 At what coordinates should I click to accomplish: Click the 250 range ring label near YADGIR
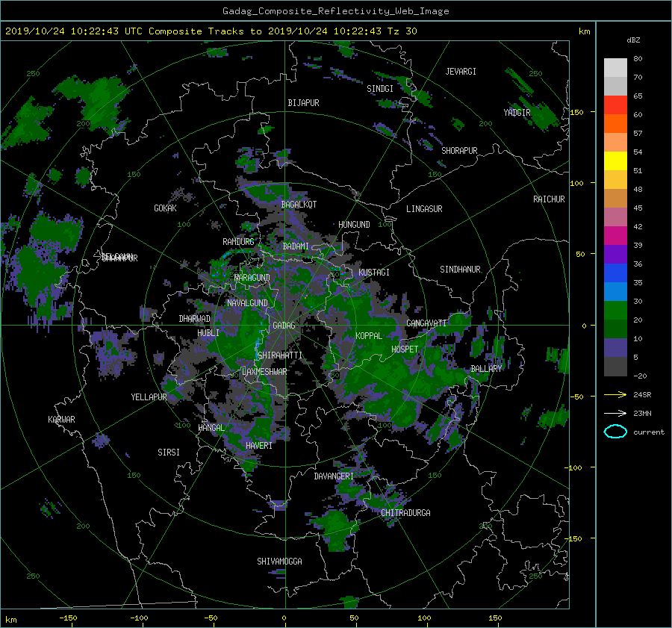coord(535,74)
